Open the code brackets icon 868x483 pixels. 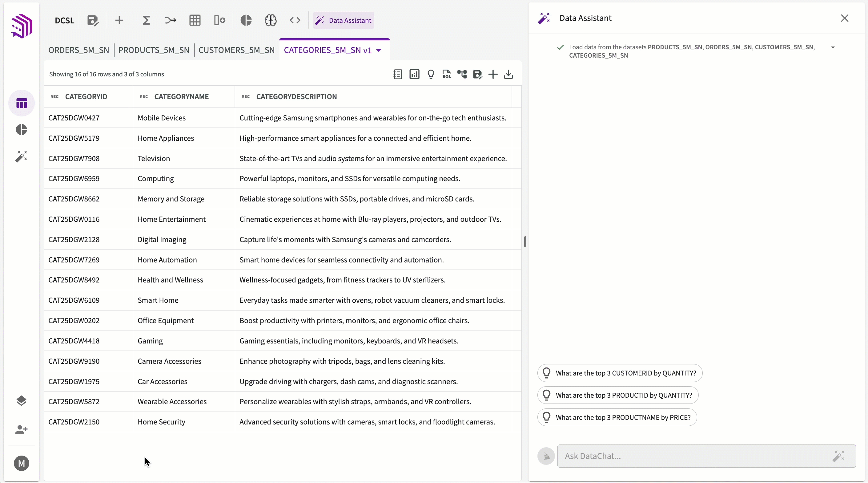click(295, 20)
